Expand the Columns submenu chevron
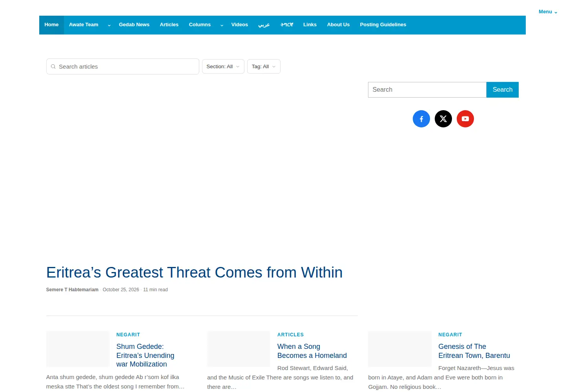The width and height of the screenshot is (565, 392). pyautogui.click(x=222, y=25)
